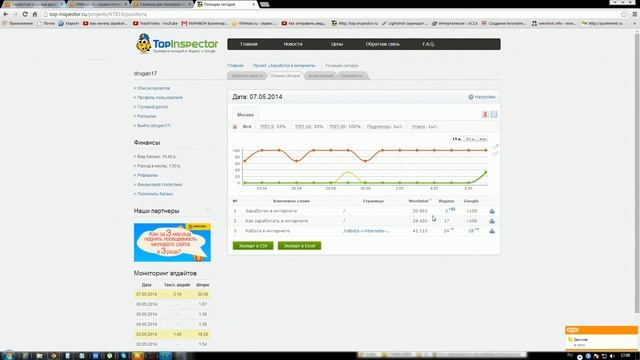Open the F.A.Q. menu item
The image size is (640, 360).
(428, 44)
